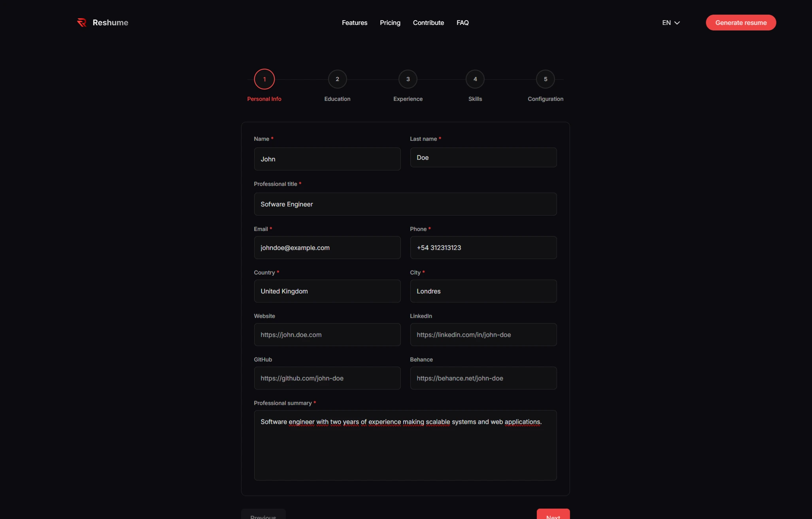
Task: Click the Country field showing United Kingdom
Action: click(327, 291)
